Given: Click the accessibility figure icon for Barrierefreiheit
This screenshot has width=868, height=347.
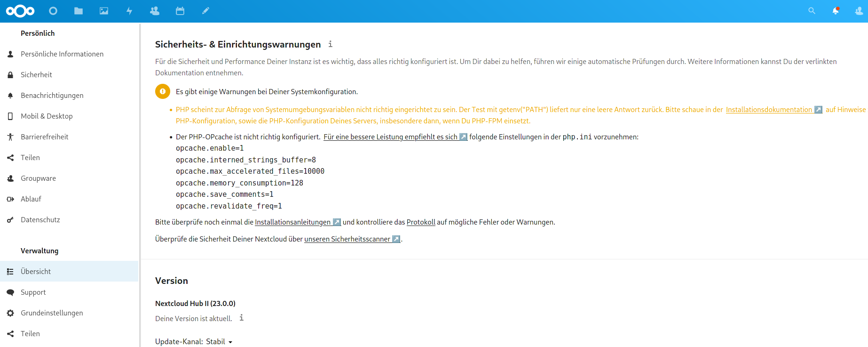Looking at the screenshot, I should pyautogui.click(x=10, y=137).
